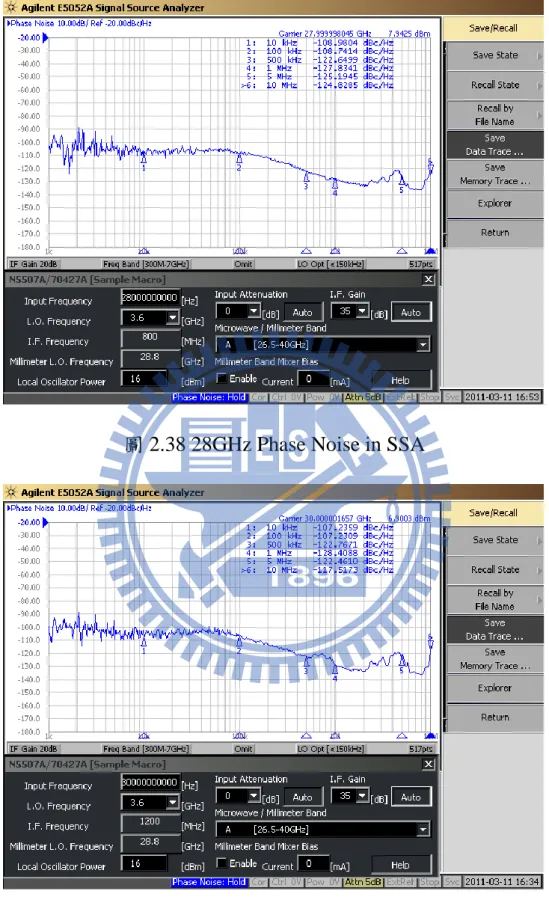Click 'IF Gain 20dB' label in bottom window
549x897 pixels.
[x=33, y=748]
